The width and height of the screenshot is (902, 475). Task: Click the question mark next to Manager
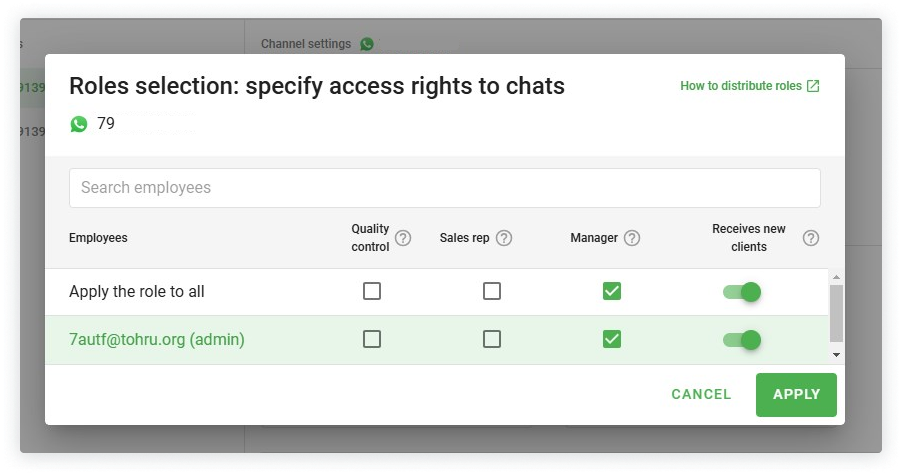(x=632, y=238)
